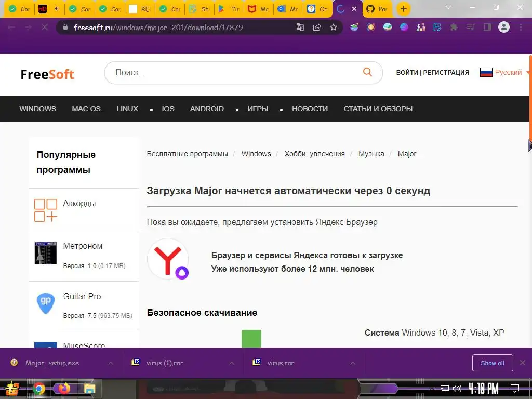Click the ВОЙТИ | РЕГИСТРАЦИЯ link
The image size is (532, 399).
pyautogui.click(x=433, y=72)
